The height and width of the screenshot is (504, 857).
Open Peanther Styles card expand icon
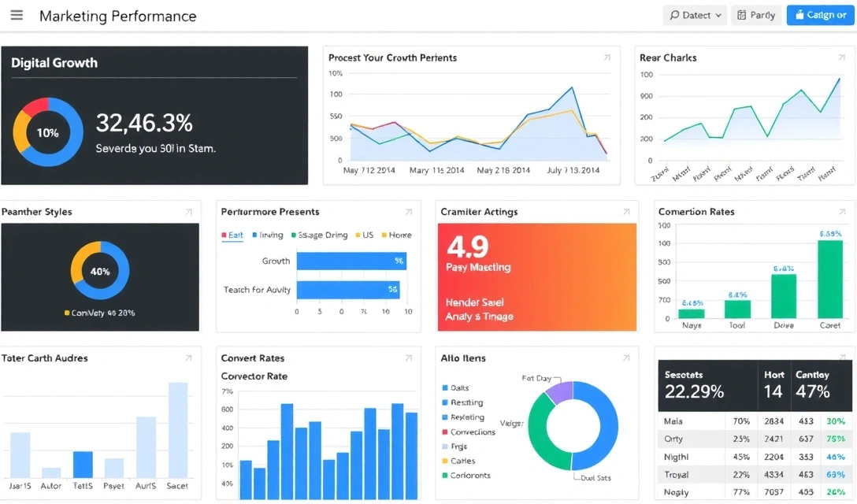click(188, 212)
